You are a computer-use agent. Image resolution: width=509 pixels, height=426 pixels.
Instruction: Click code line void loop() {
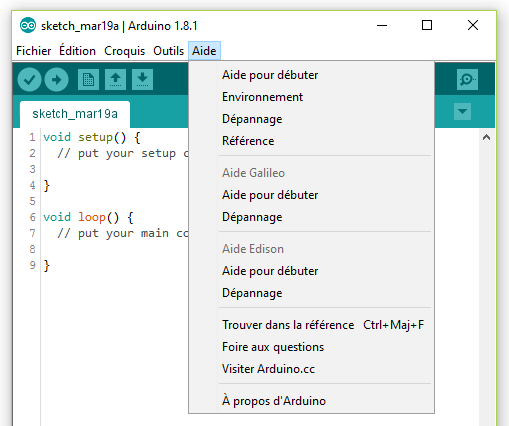(88, 217)
